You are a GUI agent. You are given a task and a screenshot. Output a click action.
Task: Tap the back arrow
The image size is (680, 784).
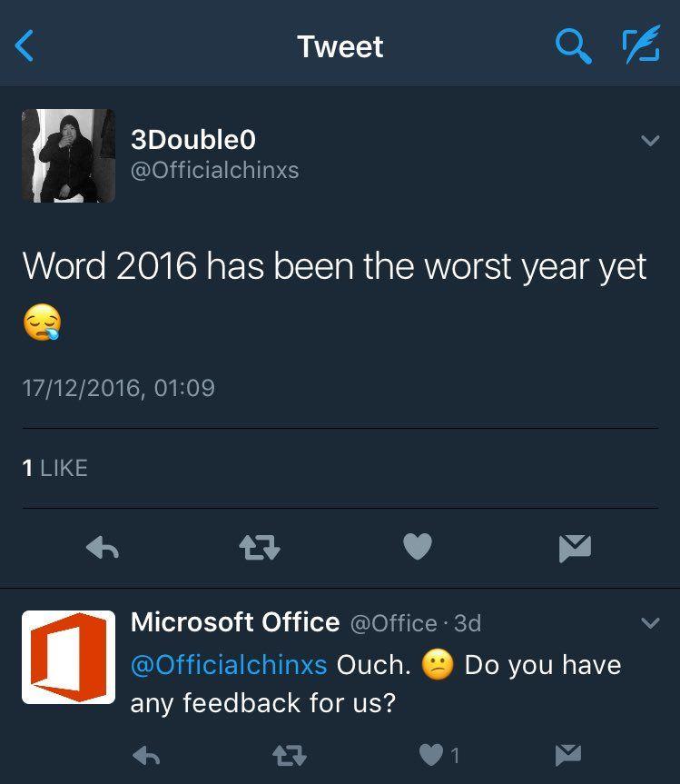[25, 45]
